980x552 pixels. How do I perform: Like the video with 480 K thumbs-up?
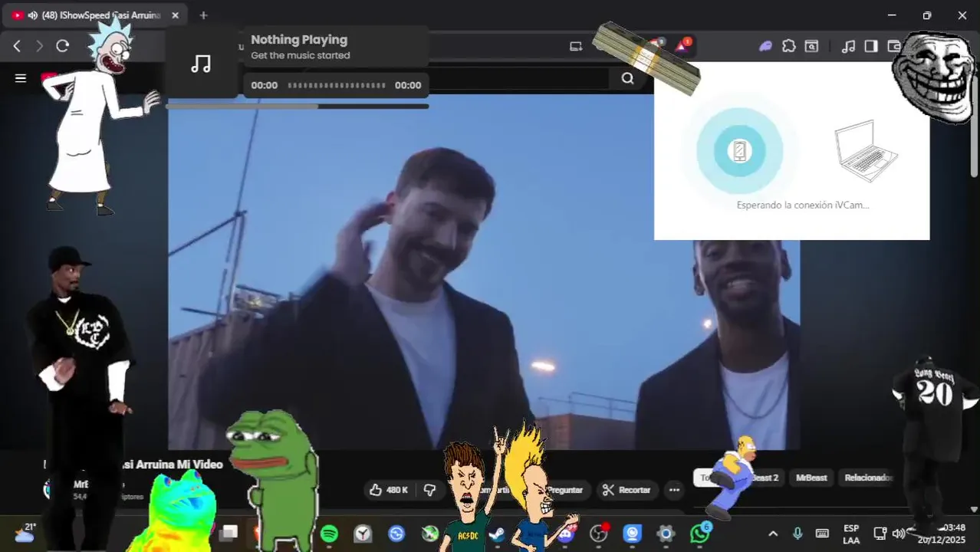[389, 490]
